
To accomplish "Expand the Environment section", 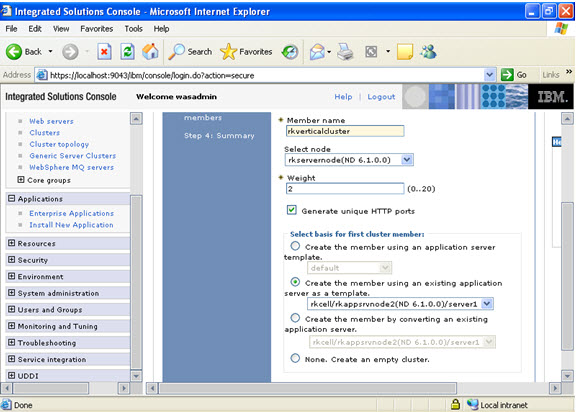I will point(12,276).
